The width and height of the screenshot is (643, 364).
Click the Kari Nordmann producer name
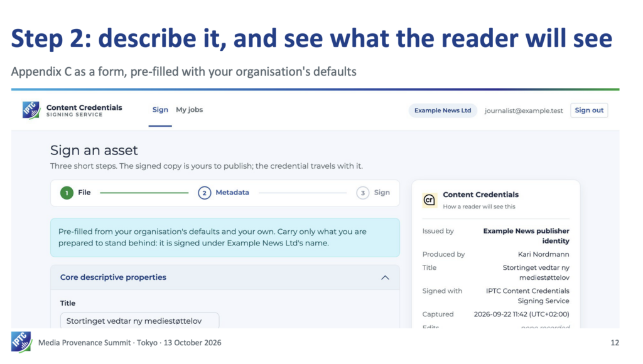click(x=543, y=254)
